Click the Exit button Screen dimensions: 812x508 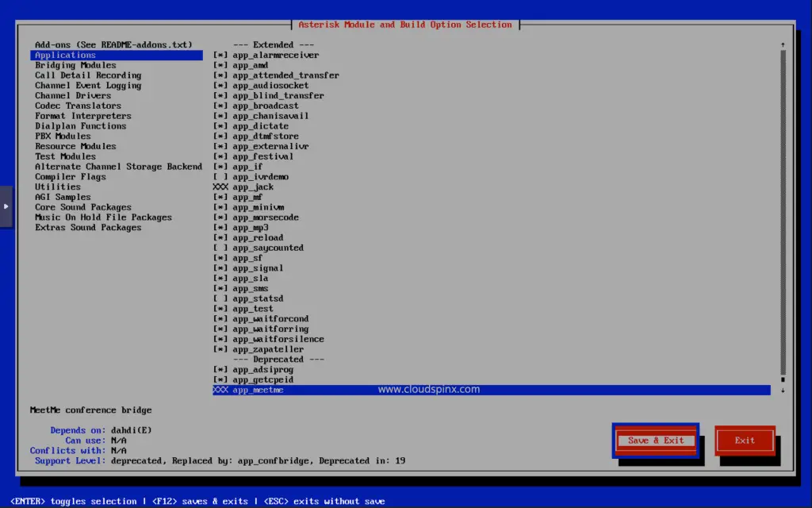[x=744, y=440]
